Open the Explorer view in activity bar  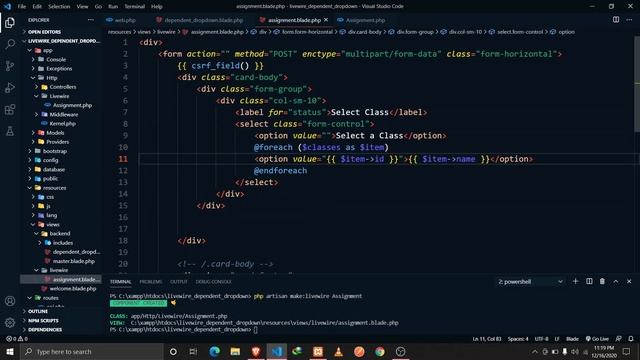click(10, 23)
